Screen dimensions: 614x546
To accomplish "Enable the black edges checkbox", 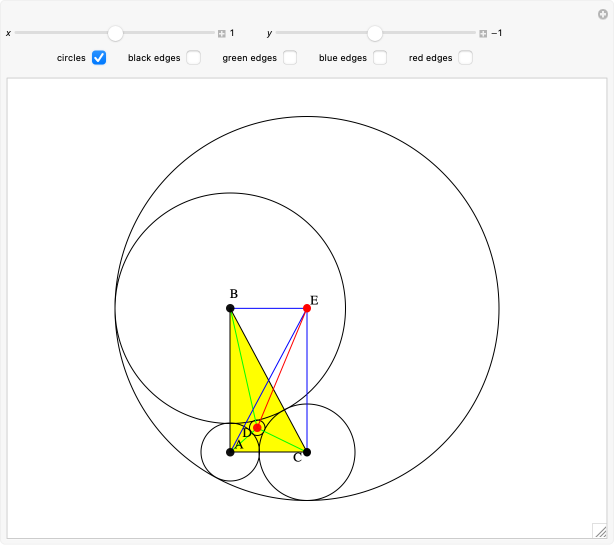I will point(193,58).
